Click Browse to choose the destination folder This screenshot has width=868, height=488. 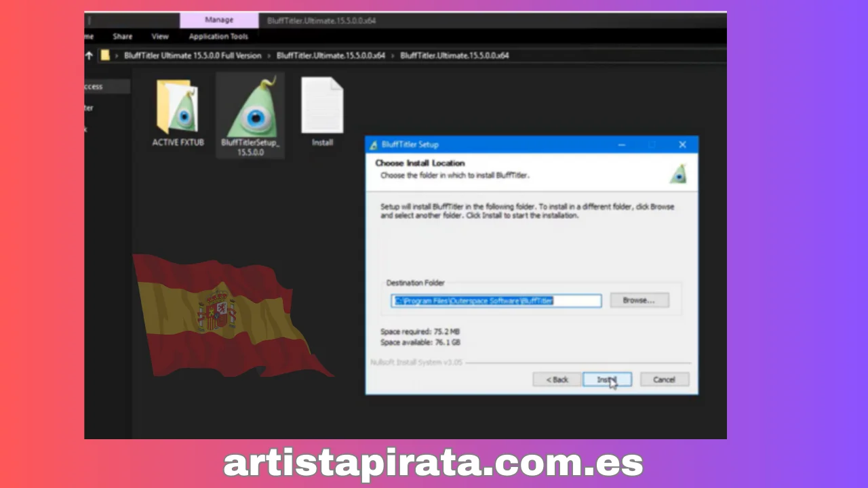[x=639, y=300]
